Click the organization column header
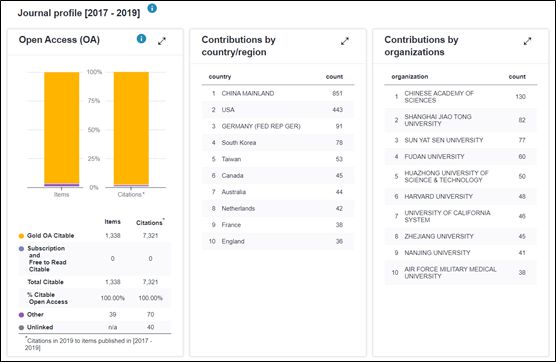 pyautogui.click(x=410, y=77)
